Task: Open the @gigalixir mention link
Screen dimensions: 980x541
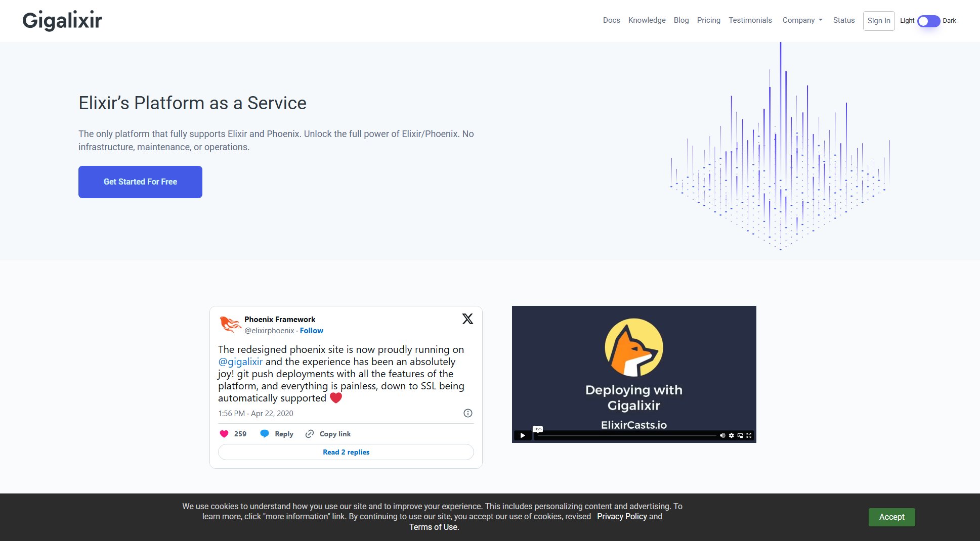Action: coord(240,362)
